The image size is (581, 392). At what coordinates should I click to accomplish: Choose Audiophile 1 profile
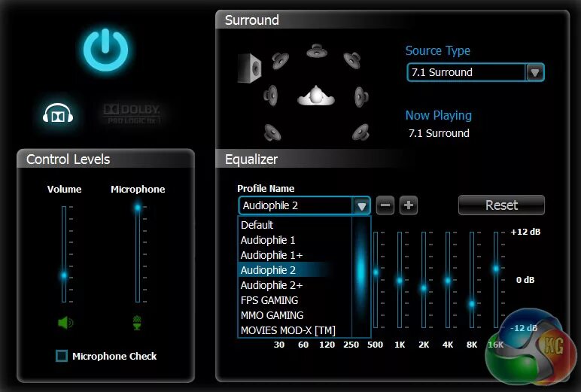coord(294,240)
